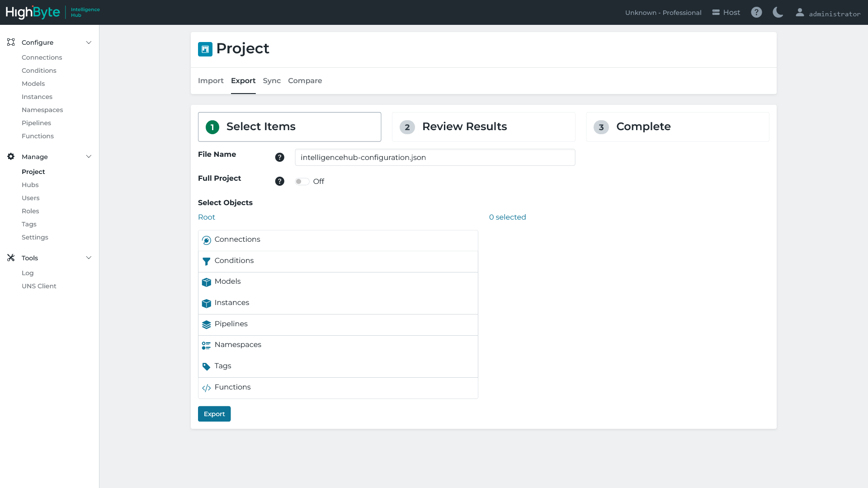Collapse the Manage sidebar section

tap(89, 157)
